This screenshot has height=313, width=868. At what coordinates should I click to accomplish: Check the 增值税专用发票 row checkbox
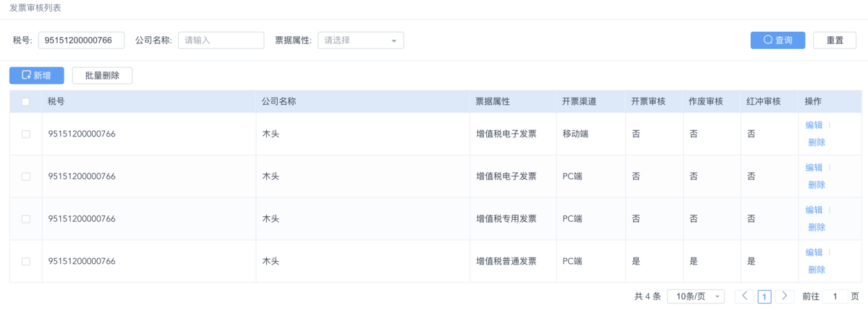coord(26,219)
